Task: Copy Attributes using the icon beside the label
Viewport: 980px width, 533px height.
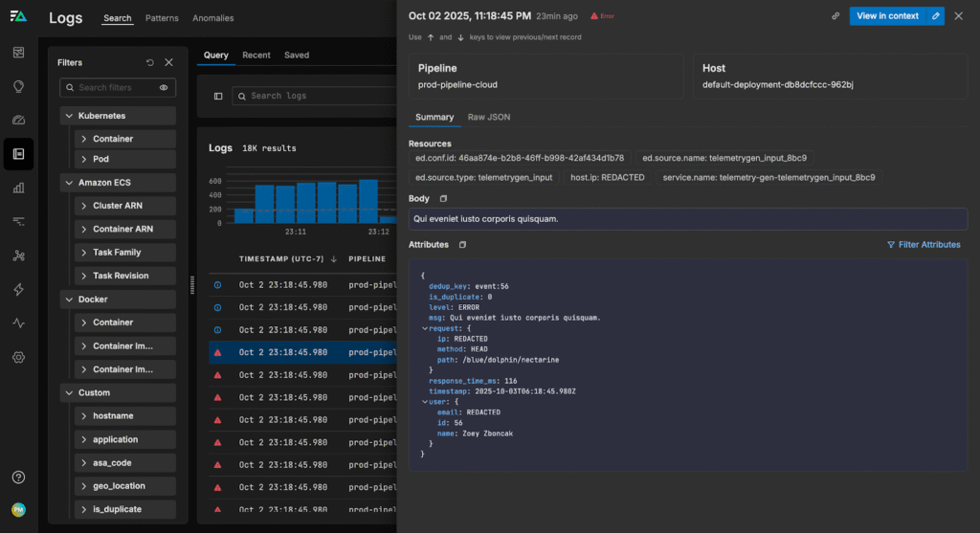Action: pos(462,245)
